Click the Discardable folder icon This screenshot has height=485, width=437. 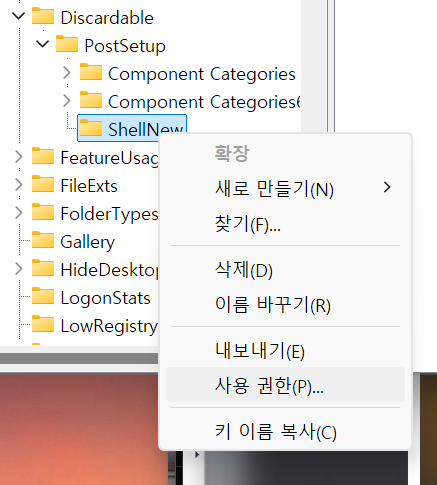click(43, 16)
